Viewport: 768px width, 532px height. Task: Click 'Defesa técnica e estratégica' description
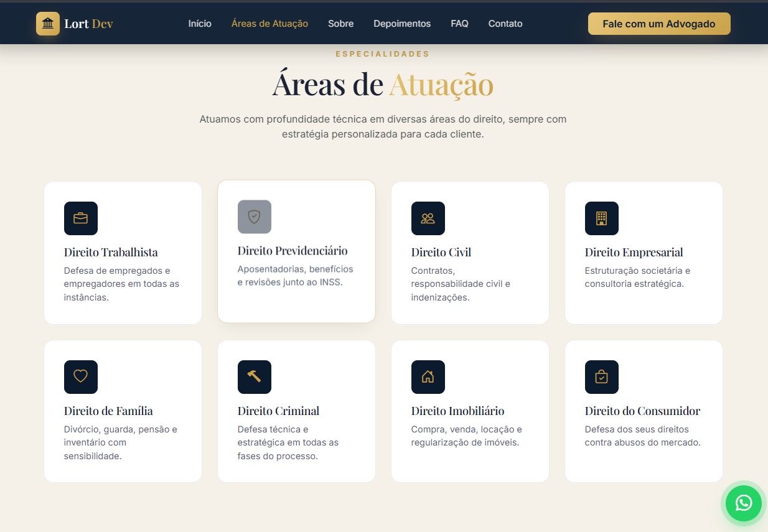(x=288, y=442)
